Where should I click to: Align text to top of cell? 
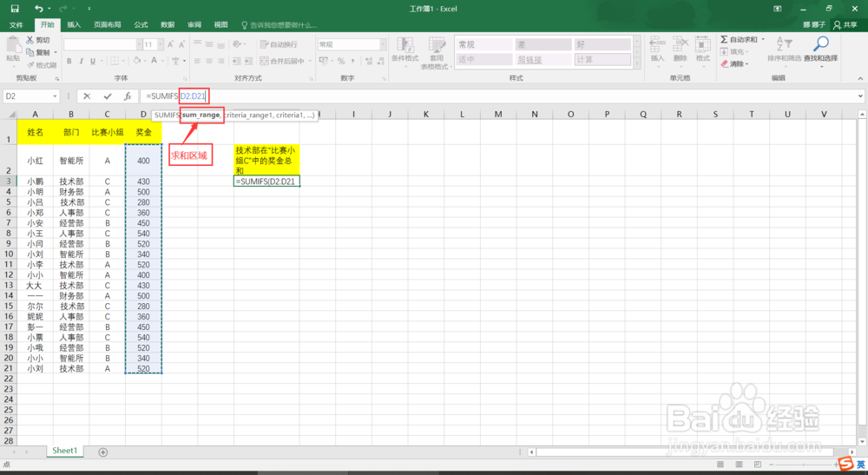197,44
